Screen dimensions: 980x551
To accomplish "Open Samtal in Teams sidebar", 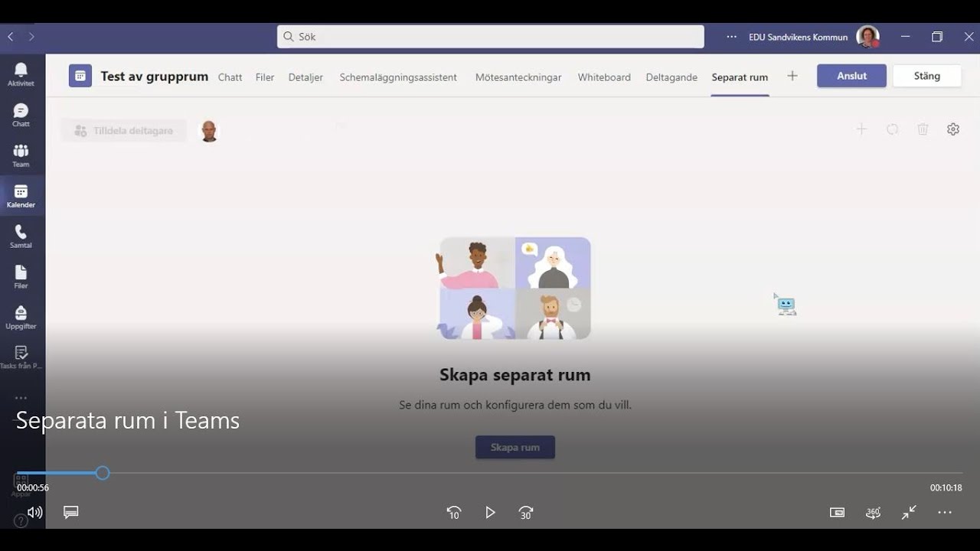I will pyautogui.click(x=21, y=236).
